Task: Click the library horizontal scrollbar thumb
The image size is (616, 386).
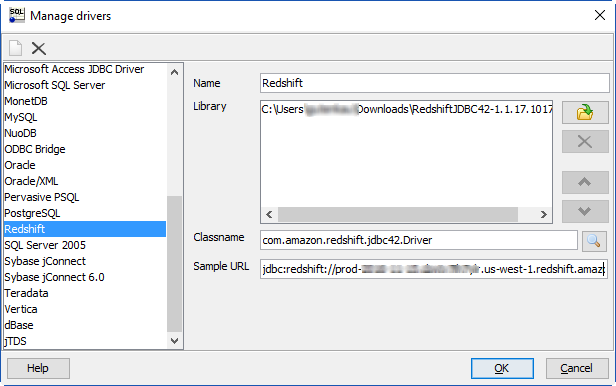Action: click(398, 214)
